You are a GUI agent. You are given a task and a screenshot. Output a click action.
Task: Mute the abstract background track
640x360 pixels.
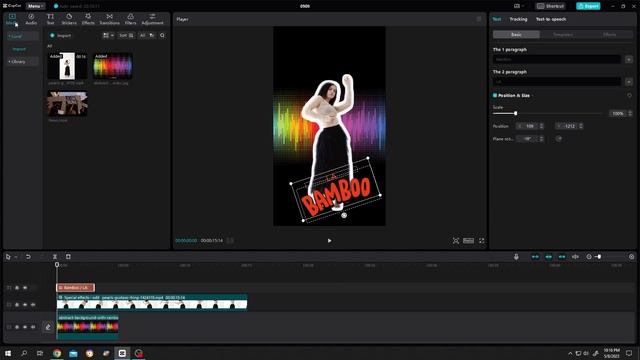[x=33, y=327]
